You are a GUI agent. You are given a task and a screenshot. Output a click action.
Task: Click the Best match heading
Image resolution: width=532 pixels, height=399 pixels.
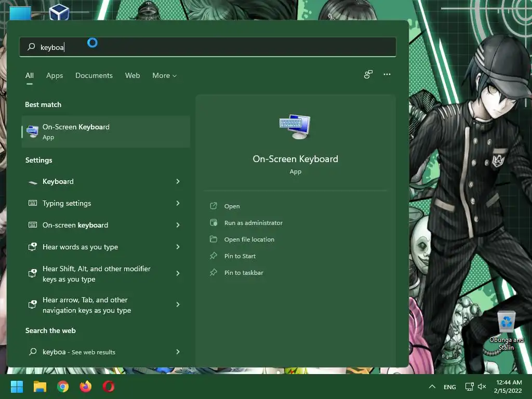(x=43, y=104)
